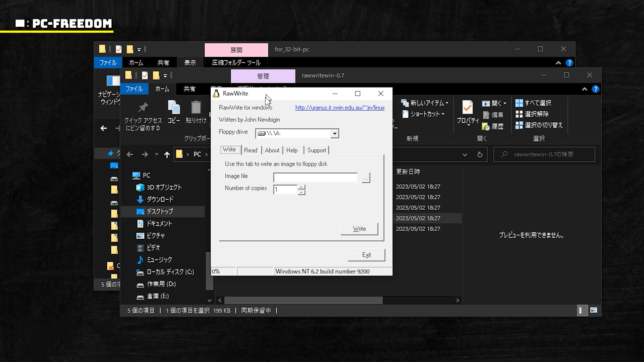
Task: Click the Copy icon in ribbon
Action: [x=174, y=107]
